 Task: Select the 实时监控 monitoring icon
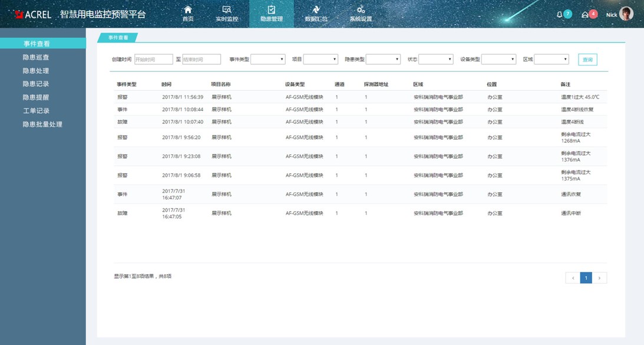227,13
